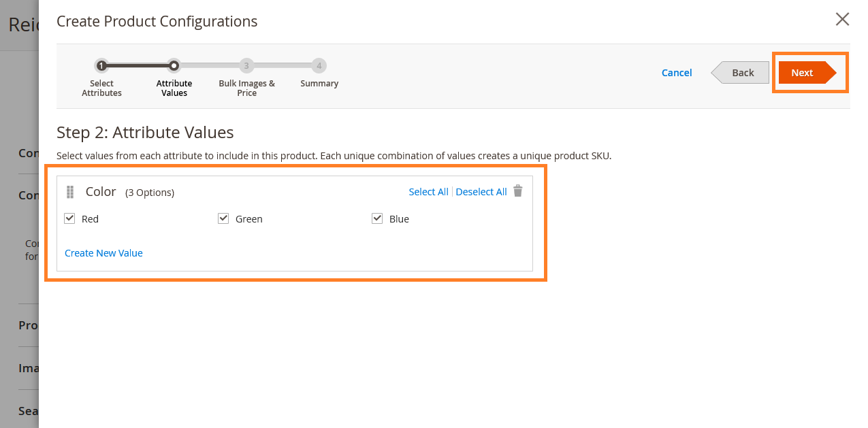Go Back to previous step
The image size is (868, 428).
pyautogui.click(x=740, y=73)
